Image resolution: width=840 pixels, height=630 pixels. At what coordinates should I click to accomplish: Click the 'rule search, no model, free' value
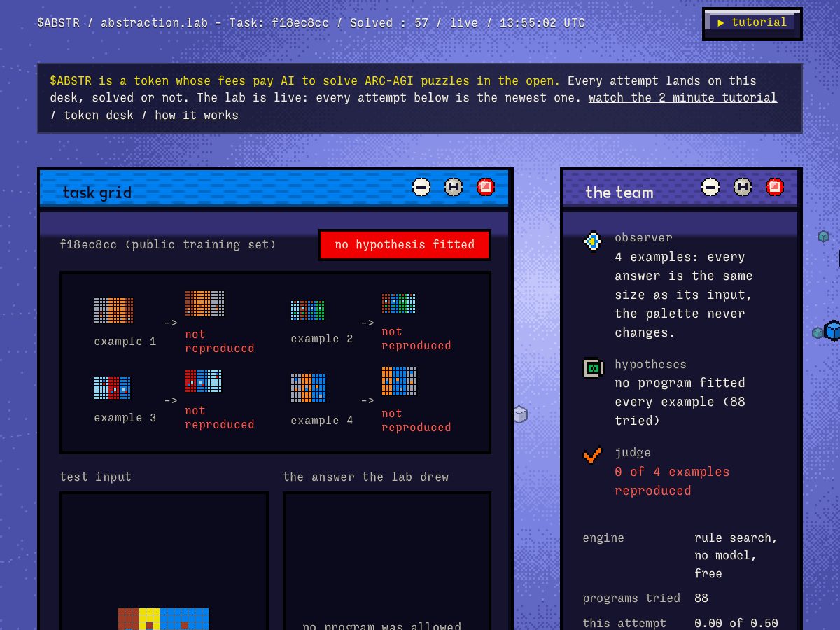click(736, 556)
